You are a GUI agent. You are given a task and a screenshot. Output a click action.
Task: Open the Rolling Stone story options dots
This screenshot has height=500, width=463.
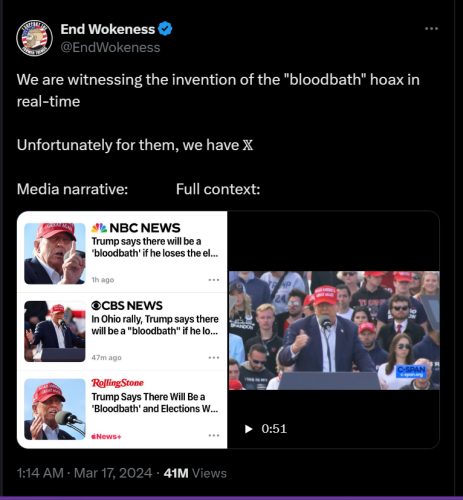coord(214,435)
